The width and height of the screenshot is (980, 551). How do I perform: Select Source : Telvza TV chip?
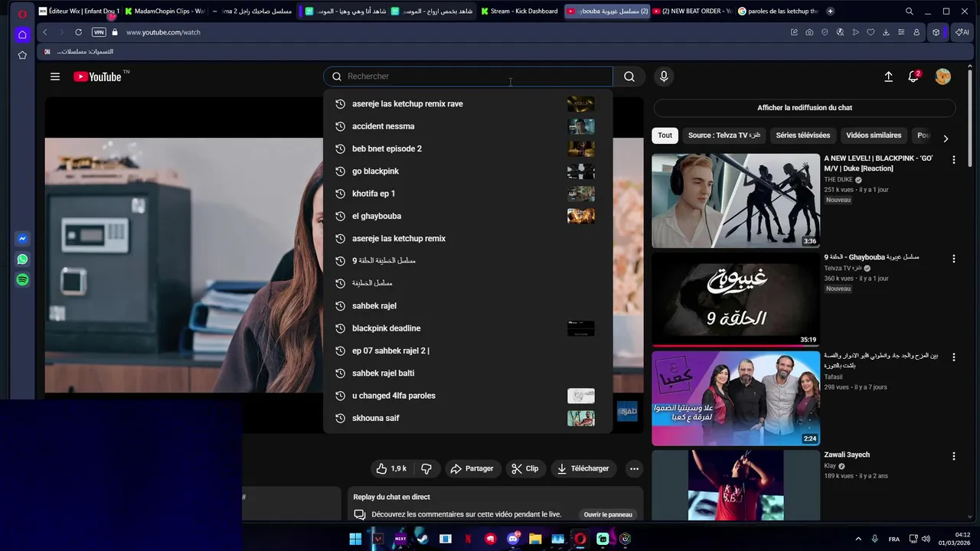pyautogui.click(x=724, y=135)
